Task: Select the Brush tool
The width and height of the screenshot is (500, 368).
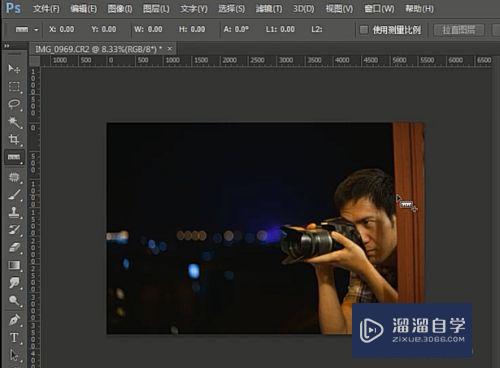Action: coord(14,195)
